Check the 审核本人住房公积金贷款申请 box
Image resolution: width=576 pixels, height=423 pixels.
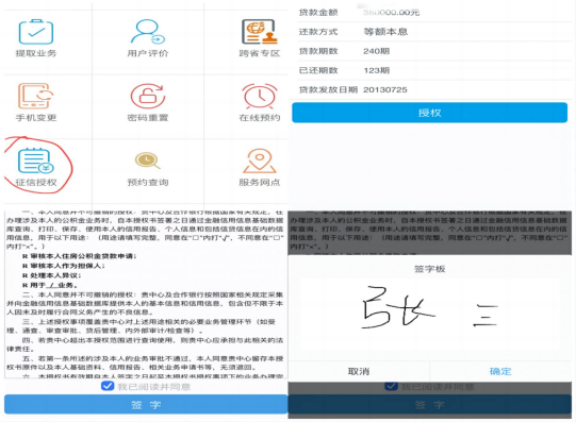pyautogui.click(x=25, y=256)
